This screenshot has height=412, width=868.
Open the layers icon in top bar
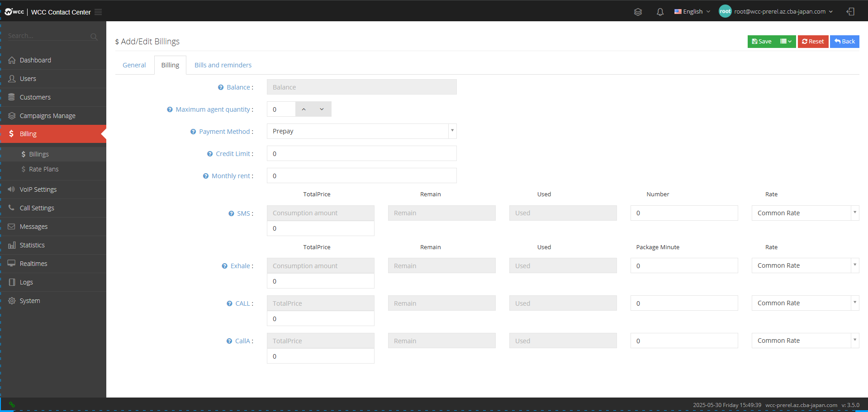coord(638,12)
